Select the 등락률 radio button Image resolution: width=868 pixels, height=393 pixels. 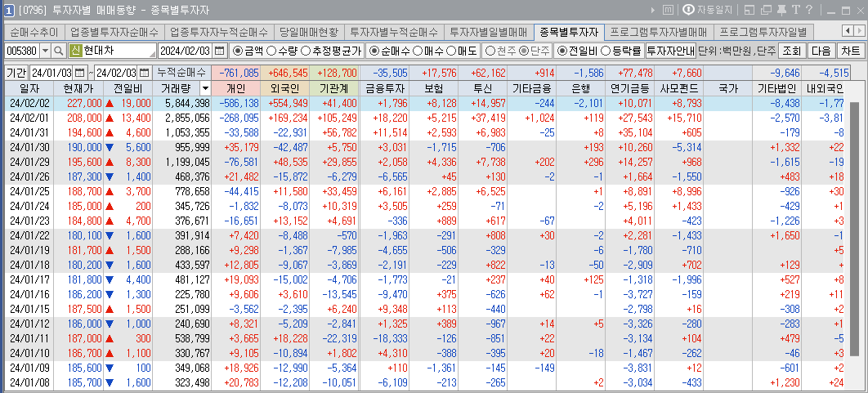click(x=606, y=51)
